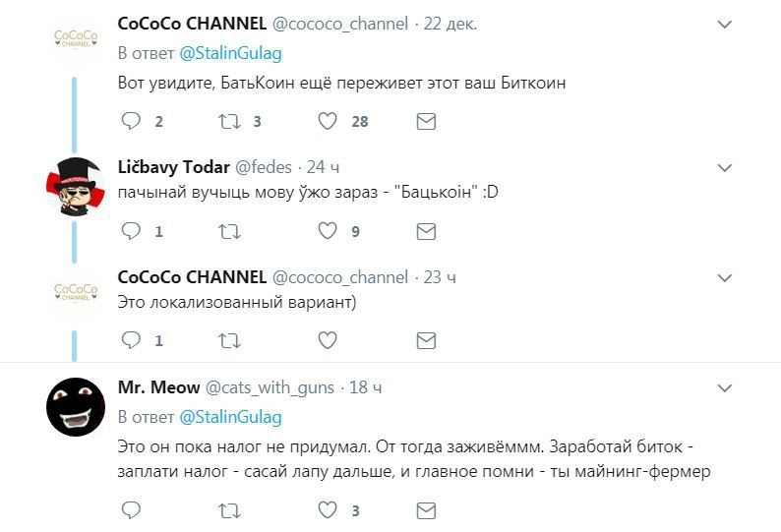Viewport: 781px width, 532px height.
Task: Share Mr. Meow's tweet via message icon
Action: pos(426,510)
